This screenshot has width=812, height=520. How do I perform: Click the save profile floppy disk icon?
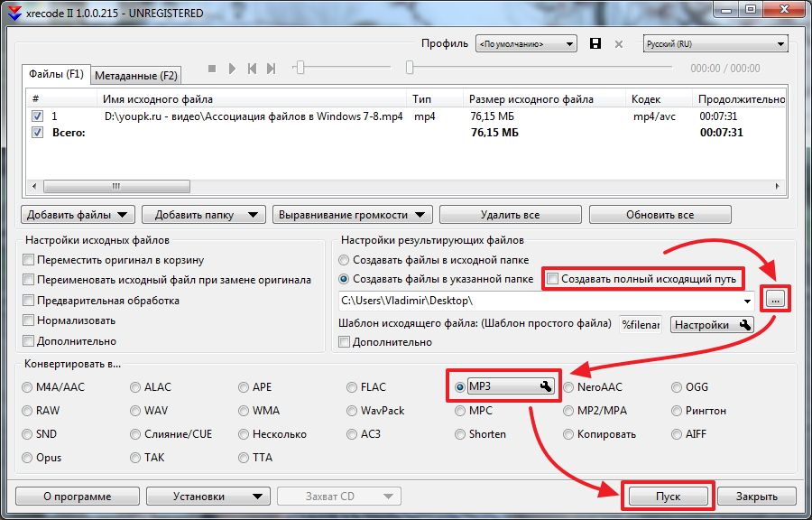[595, 43]
